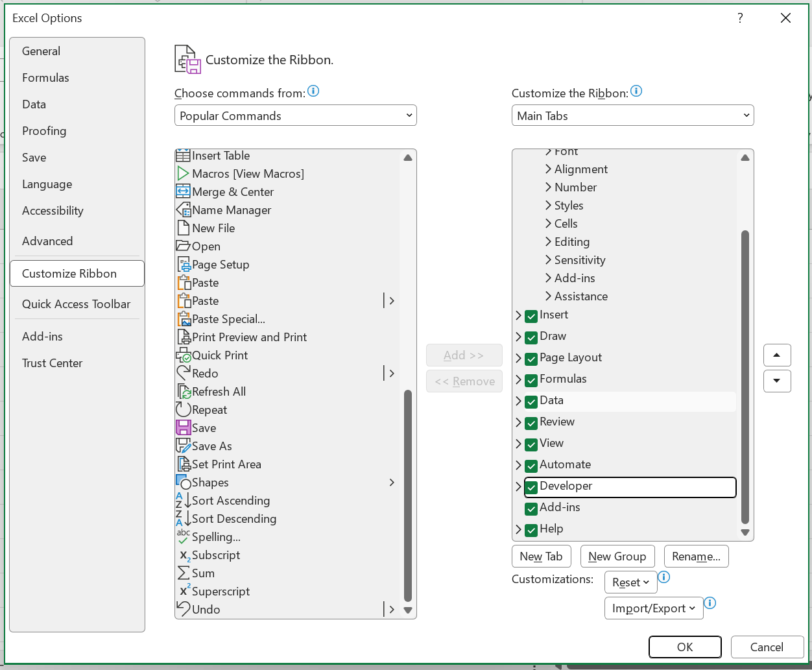Click the Refresh All icon

coord(184,392)
